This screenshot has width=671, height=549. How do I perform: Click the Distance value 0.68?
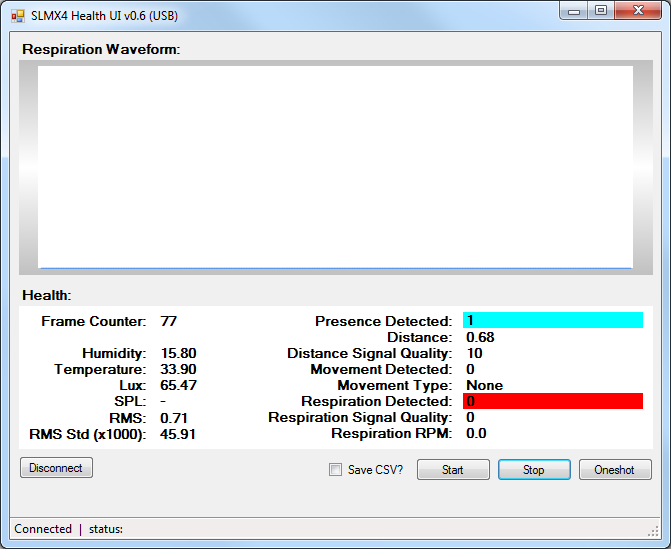point(480,337)
